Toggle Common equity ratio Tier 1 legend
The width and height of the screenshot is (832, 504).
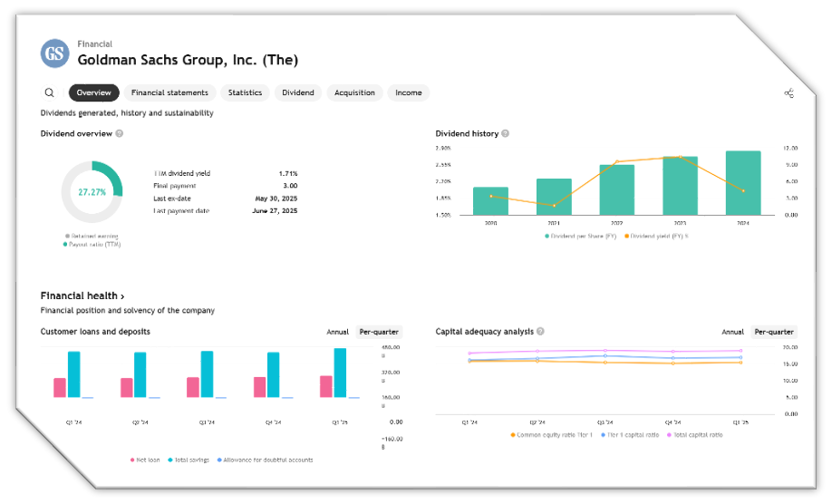pos(551,435)
